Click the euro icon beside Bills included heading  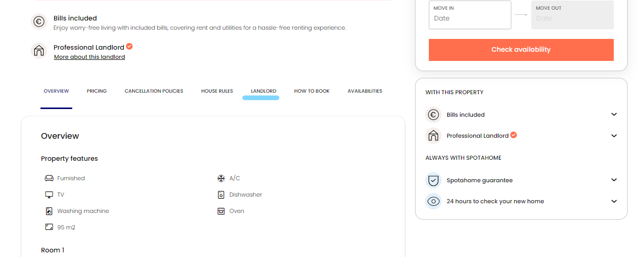[x=38, y=22]
